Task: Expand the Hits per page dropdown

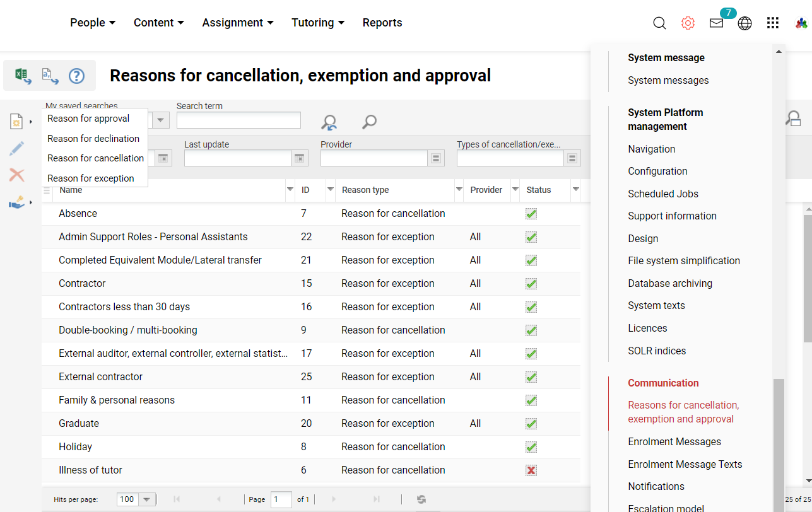Action: pos(146,499)
